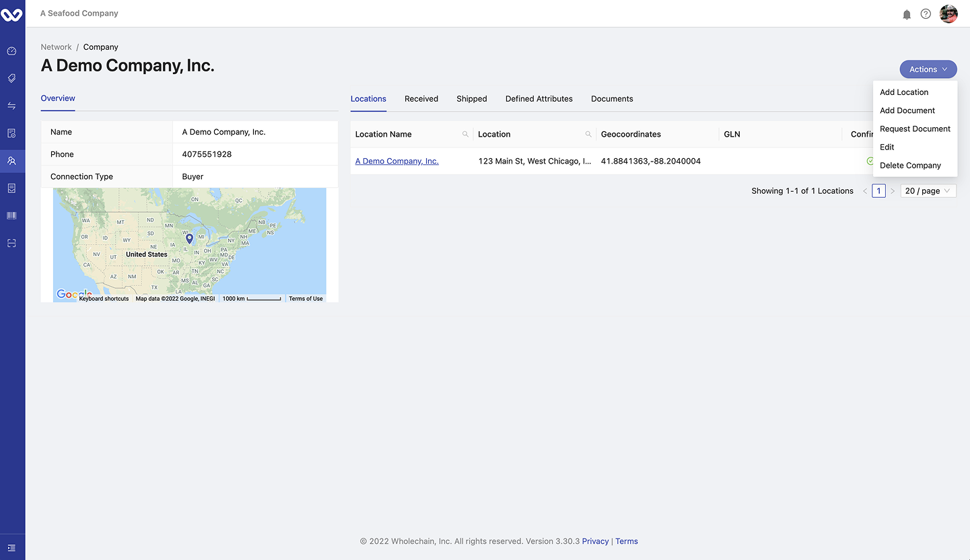
Task: Switch to the Defined Attributes tab
Action: [x=539, y=99]
